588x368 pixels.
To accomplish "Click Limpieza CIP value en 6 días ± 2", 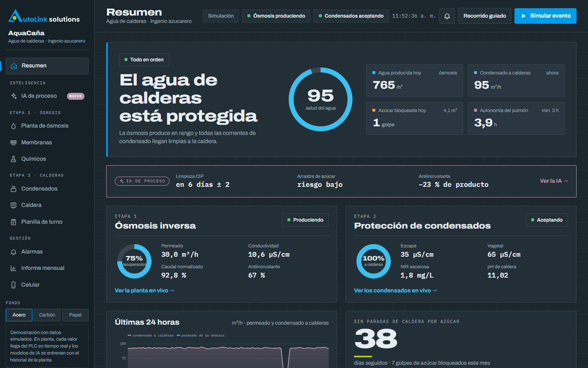I will click(x=203, y=185).
